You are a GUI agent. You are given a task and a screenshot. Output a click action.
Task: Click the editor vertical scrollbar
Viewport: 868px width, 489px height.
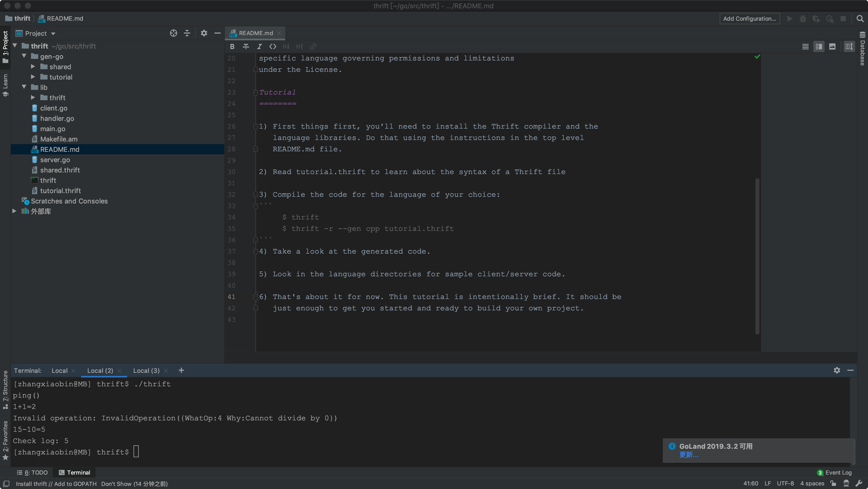coord(757,256)
